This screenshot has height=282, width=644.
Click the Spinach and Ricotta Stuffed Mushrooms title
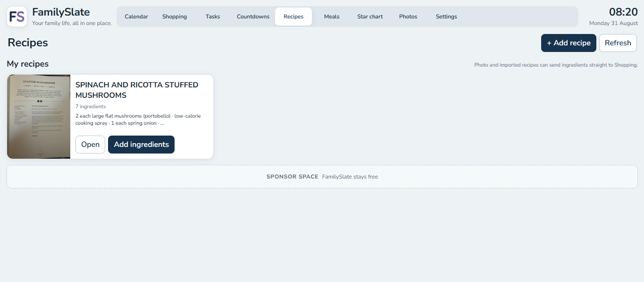point(137,90)
